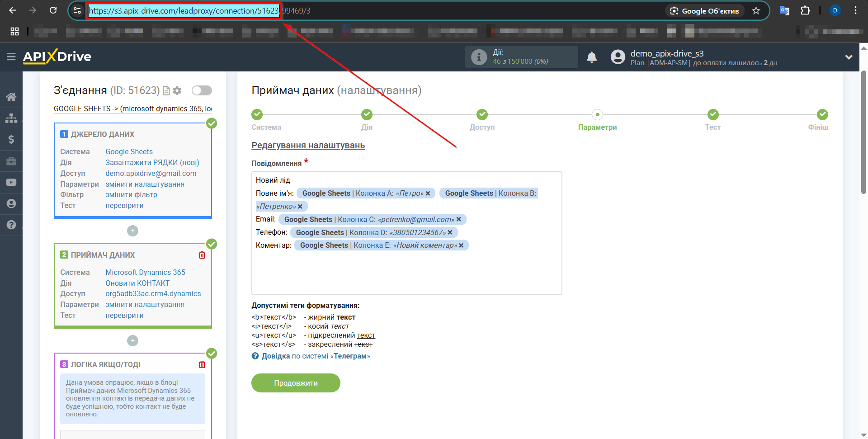The height and width of the screenshot is (439, 868).
Task: Toggle the connection enable switch
Action: point(202,90)
